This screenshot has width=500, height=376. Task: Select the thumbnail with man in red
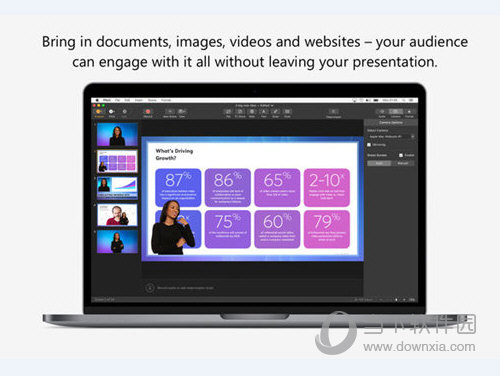point(117,215)
